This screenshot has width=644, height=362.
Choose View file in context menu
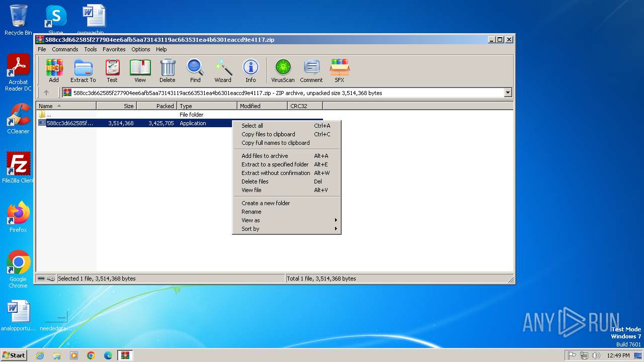pos(287,190)
